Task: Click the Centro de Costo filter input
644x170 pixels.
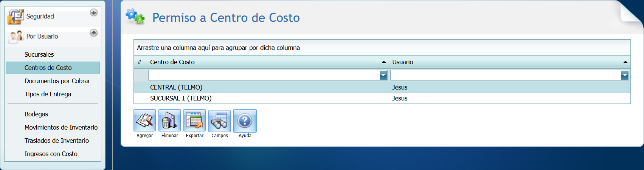Action: point(264,75)
